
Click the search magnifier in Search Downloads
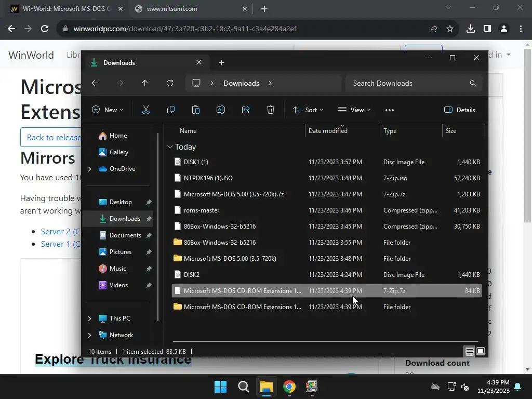tap(473, 83)
